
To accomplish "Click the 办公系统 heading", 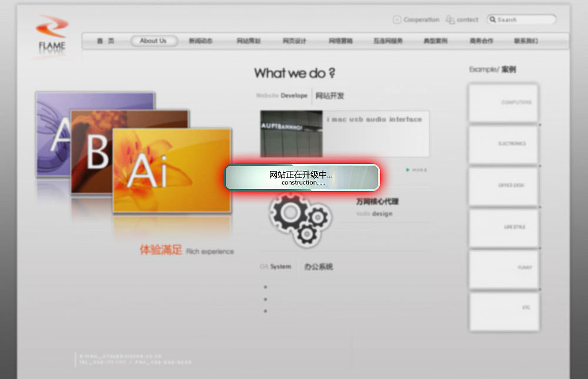I will click(318, 267).
